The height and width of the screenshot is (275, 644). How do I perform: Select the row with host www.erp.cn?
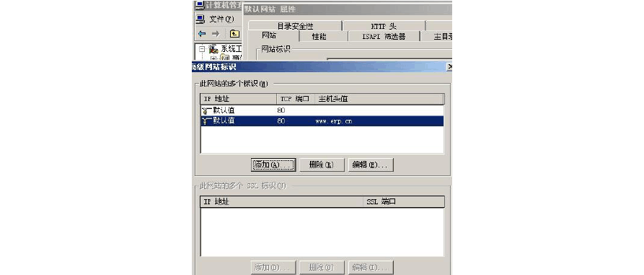pos(322,121)
